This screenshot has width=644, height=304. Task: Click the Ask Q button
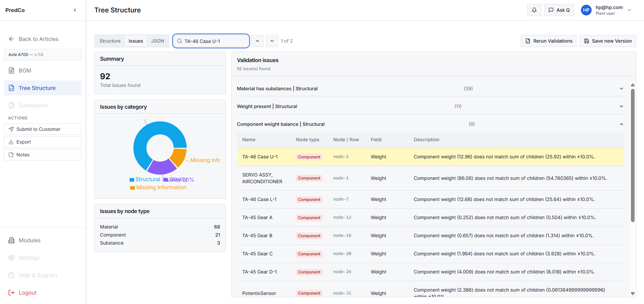559,10
